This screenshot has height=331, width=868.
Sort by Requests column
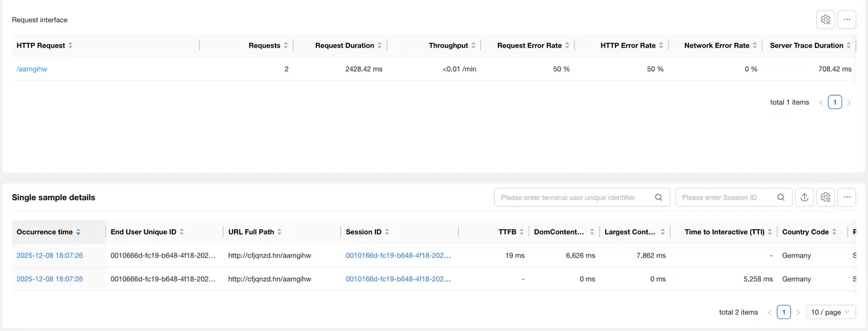pos(286,46)
